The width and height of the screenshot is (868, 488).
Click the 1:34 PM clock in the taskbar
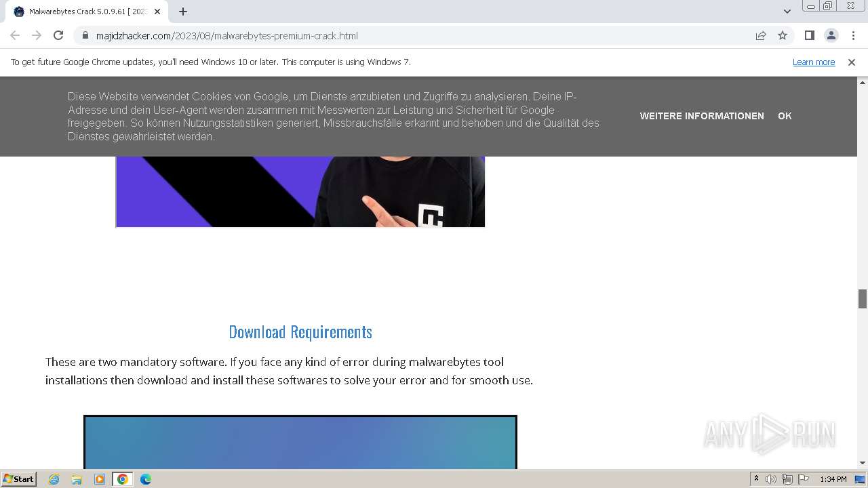pos(833,479)
